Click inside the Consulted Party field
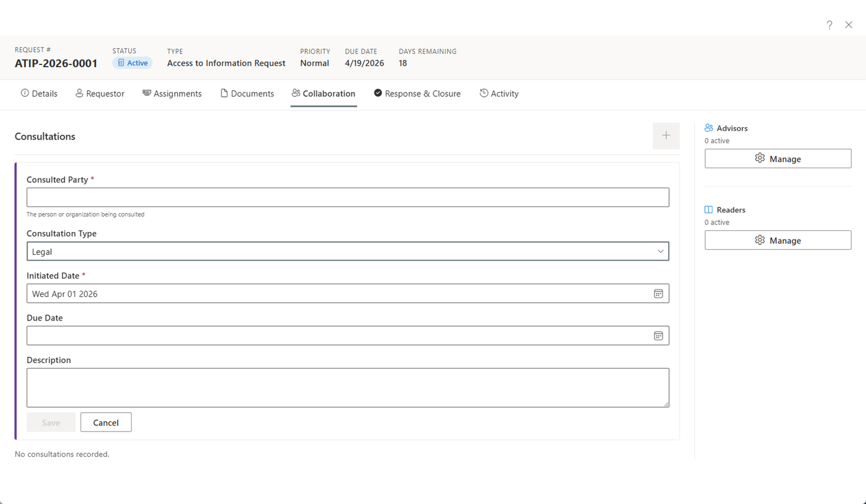The height and width of the screenshot is (504, 866). click(x=347, y=197)
